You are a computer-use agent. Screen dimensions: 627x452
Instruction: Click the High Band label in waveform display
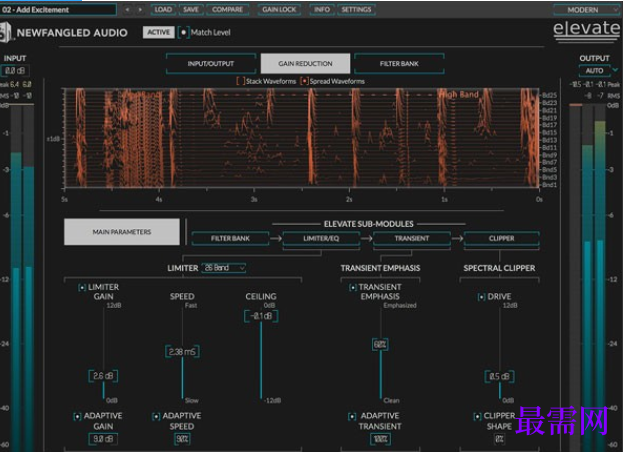[459, 94]
